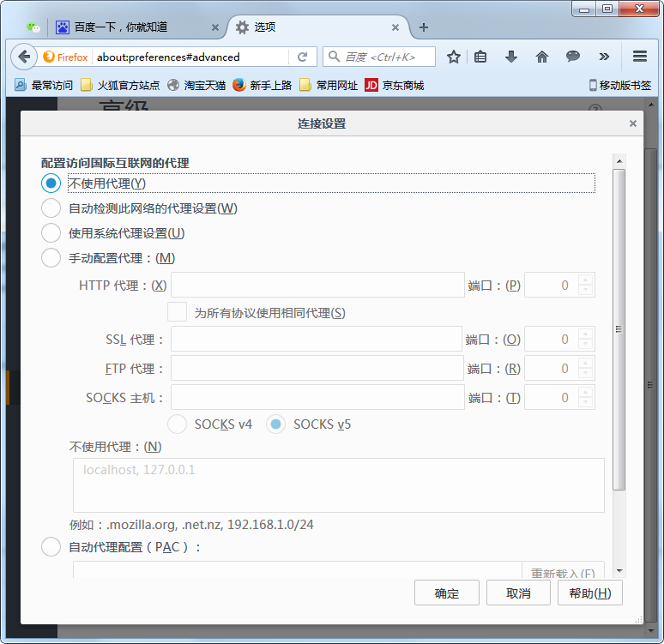Viewport: 664px width, 644px height.
Task: Go to the home page icon
Action: 542,57
